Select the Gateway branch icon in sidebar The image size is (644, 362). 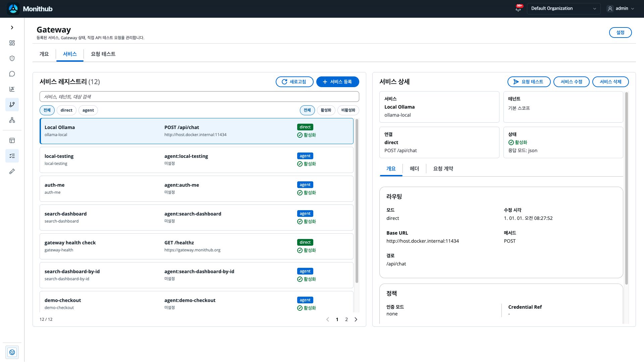(12, 105)
